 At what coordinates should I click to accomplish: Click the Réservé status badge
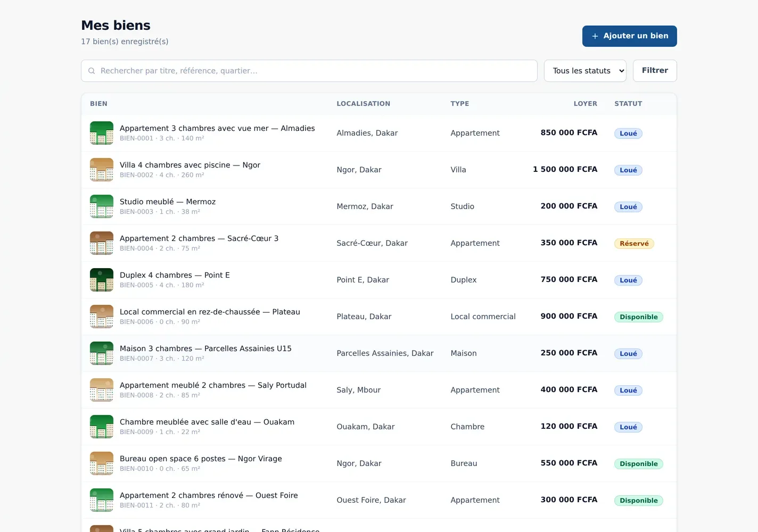(x=634, y=244)
